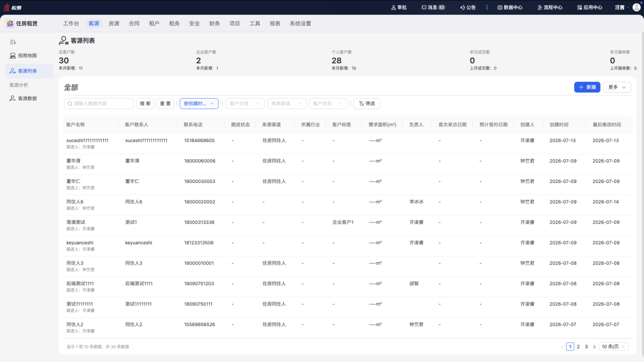Click phone number 18123313506
Viewport: 644px width, 362px height.
point(199,243)
